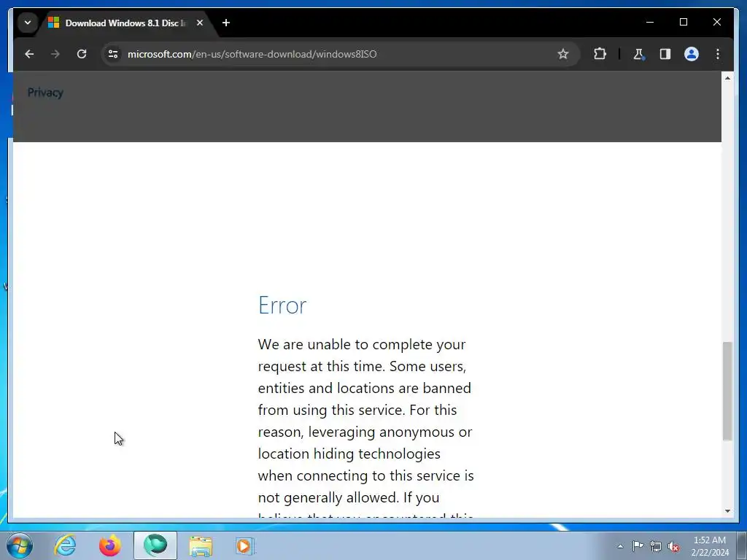Reload the Microsoft download page

pos(82,54)
